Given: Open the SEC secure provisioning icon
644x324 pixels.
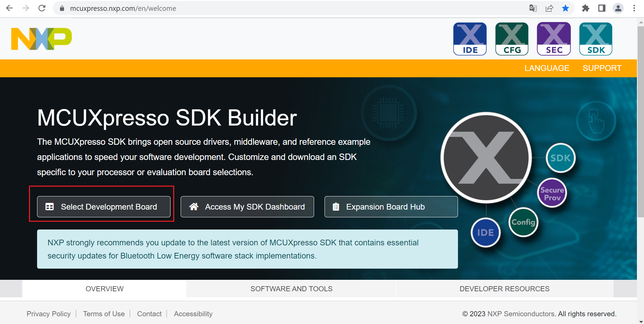Looking at the screenshot, I should coord(554,39).
